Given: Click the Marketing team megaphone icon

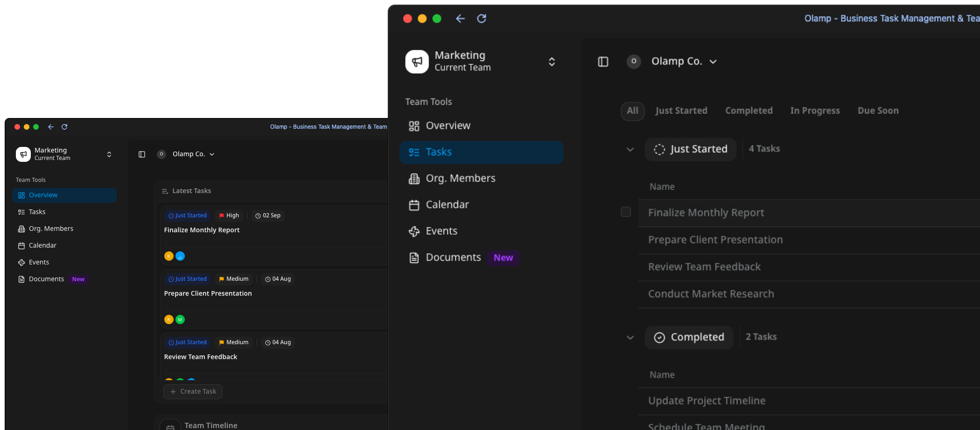Looking at the screenshot, I should tap(417, 61).
